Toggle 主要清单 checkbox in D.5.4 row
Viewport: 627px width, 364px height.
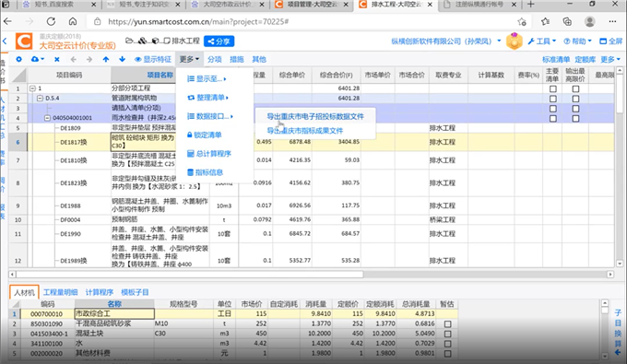pos(553,99)
